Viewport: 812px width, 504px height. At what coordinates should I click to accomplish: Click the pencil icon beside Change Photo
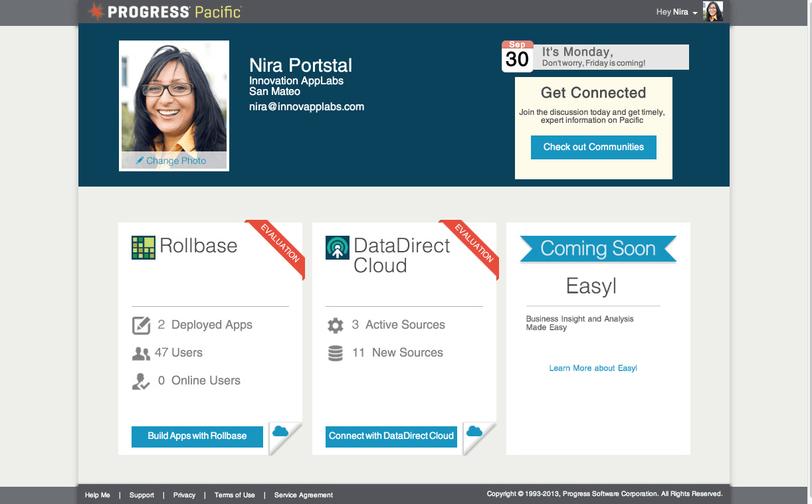140,161
